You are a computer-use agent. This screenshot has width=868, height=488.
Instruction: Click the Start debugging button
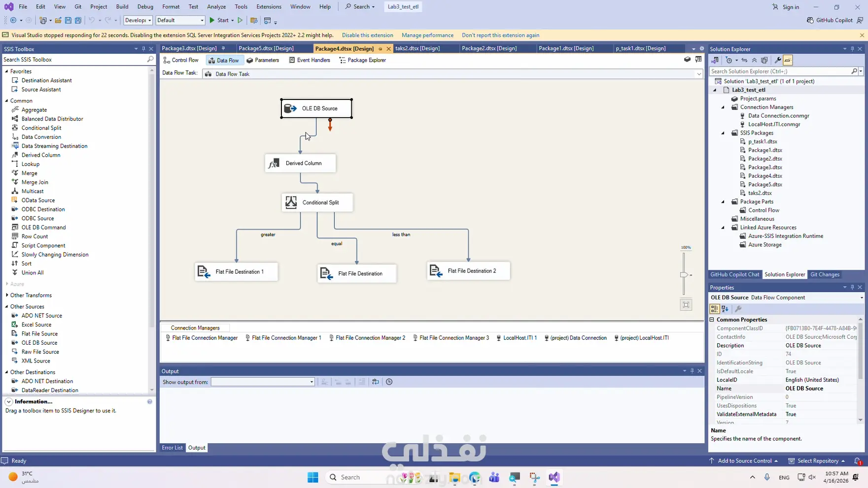coord(219,20)
